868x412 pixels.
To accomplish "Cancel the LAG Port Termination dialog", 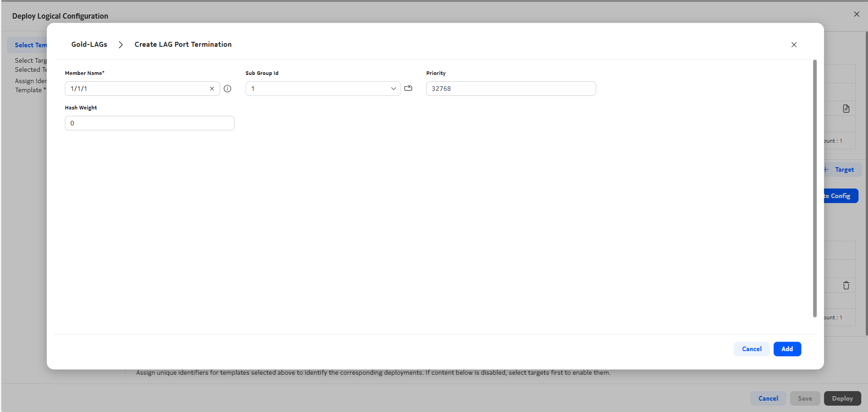I will tap(751, 349).
